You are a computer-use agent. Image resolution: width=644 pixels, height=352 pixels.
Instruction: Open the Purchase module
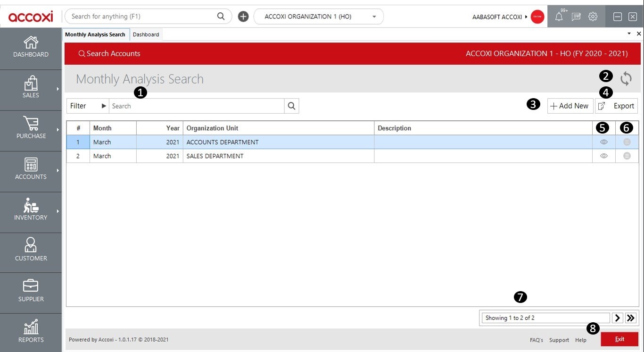point(30,129)
